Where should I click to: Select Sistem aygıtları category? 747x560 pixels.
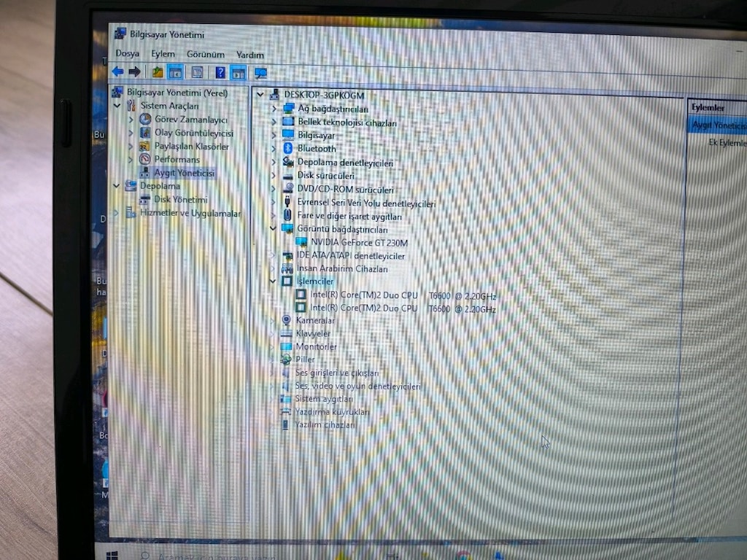324,399
